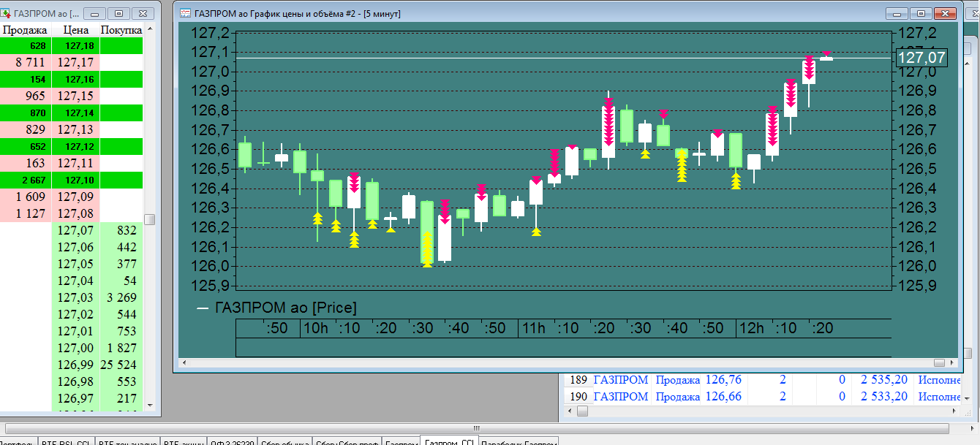Image resolution: width=980 pixels, height=445 pixels.
Task: Click the Цена column header in order book
Action: coord(76,30)
